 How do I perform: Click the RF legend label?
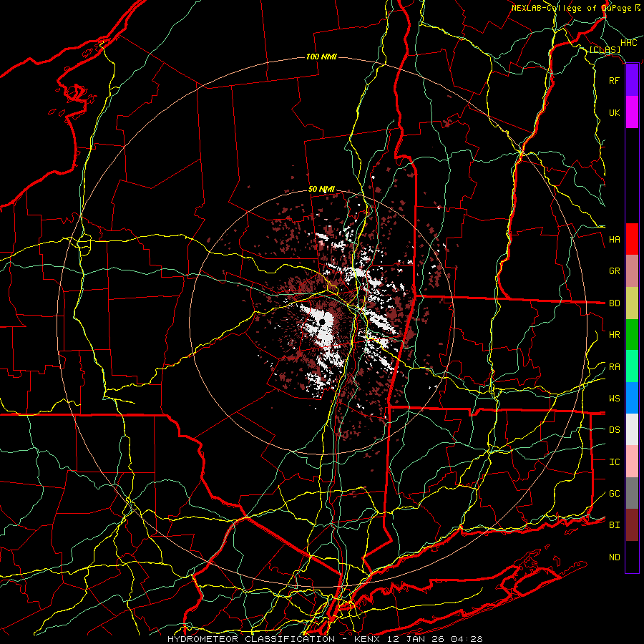coord(615,80)
